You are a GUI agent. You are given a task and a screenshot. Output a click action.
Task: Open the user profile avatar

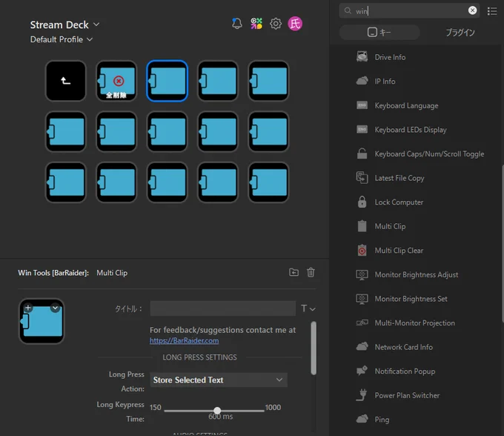click(x=295, y=24)
